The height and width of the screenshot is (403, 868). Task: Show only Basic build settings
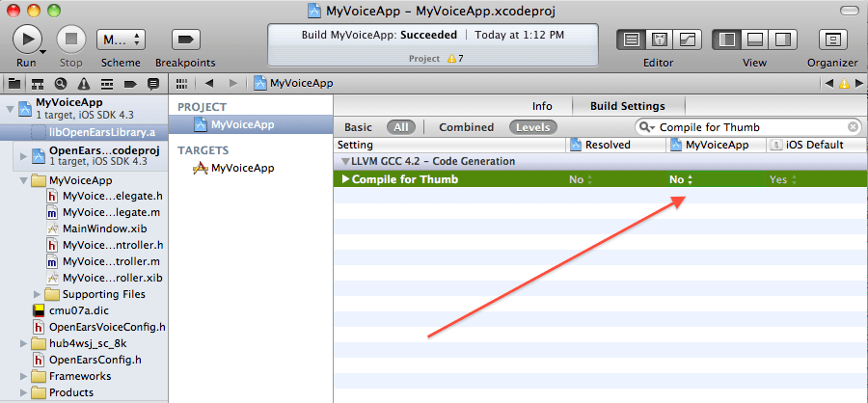(x=358, y=127)
